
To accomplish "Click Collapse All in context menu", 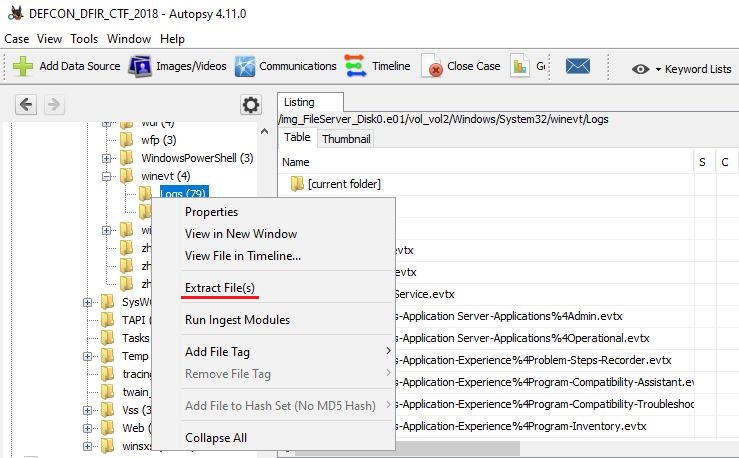I will (215, 438).
